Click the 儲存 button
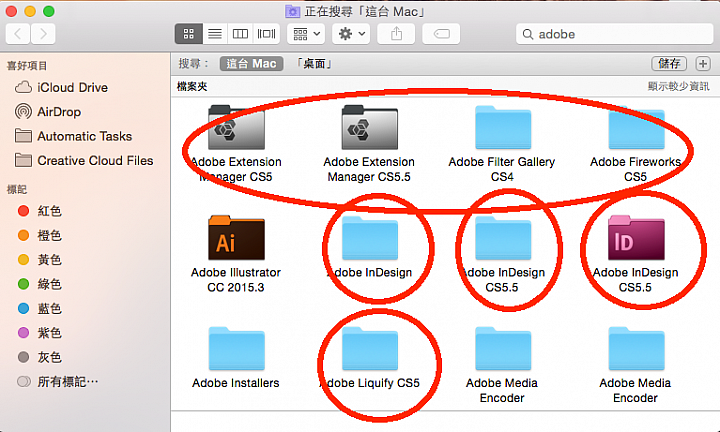 click(x=669, y=63)
